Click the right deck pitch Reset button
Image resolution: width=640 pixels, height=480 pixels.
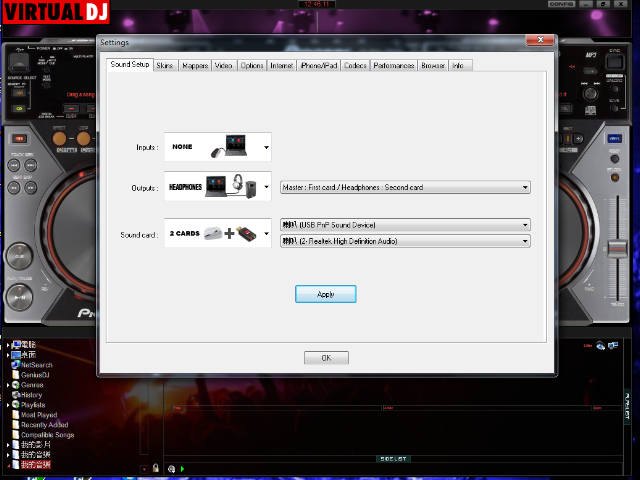(614, 159)
